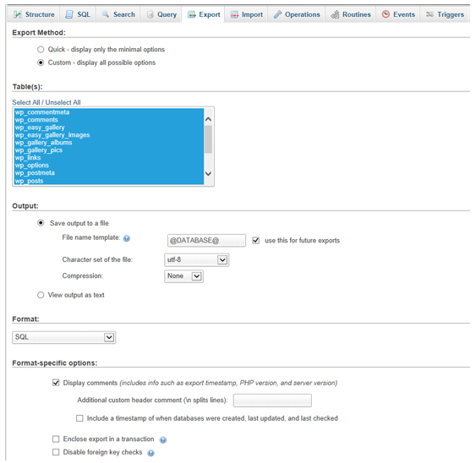The height and width of the screenshot is (463, 476).
Task: Choose 'View output as text' option
Action: point(41,295)
